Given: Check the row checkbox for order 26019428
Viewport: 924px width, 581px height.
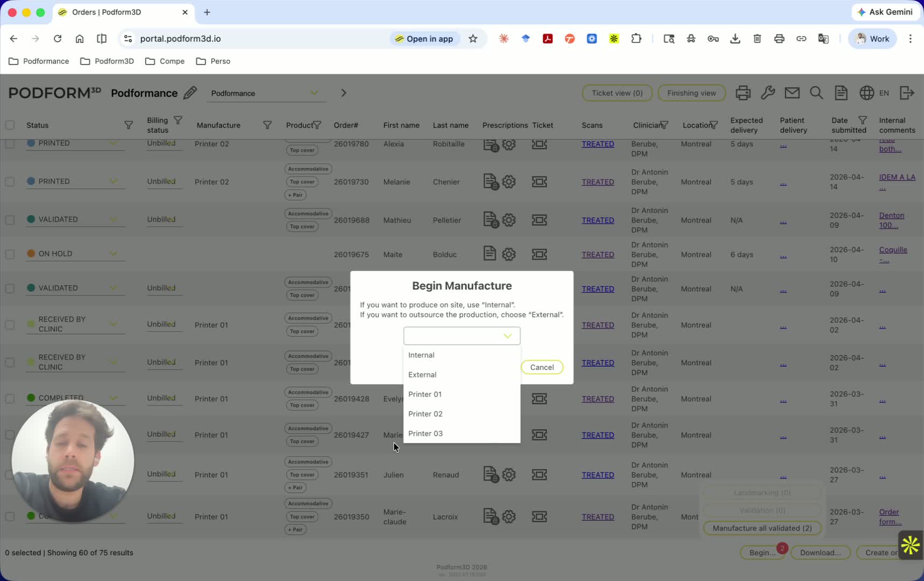Looking at the screenshot, I should pos(10,399).
